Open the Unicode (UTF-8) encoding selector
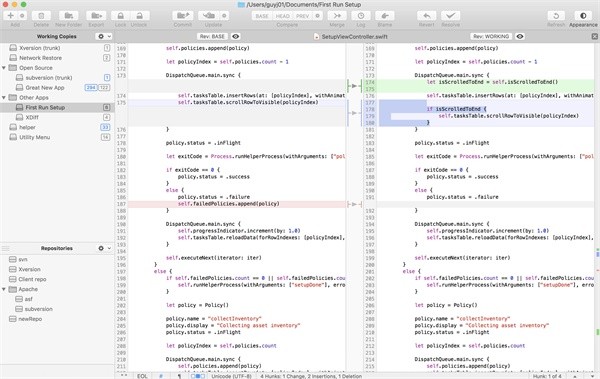Screen dimensions: 600x379 click(232, 376)
